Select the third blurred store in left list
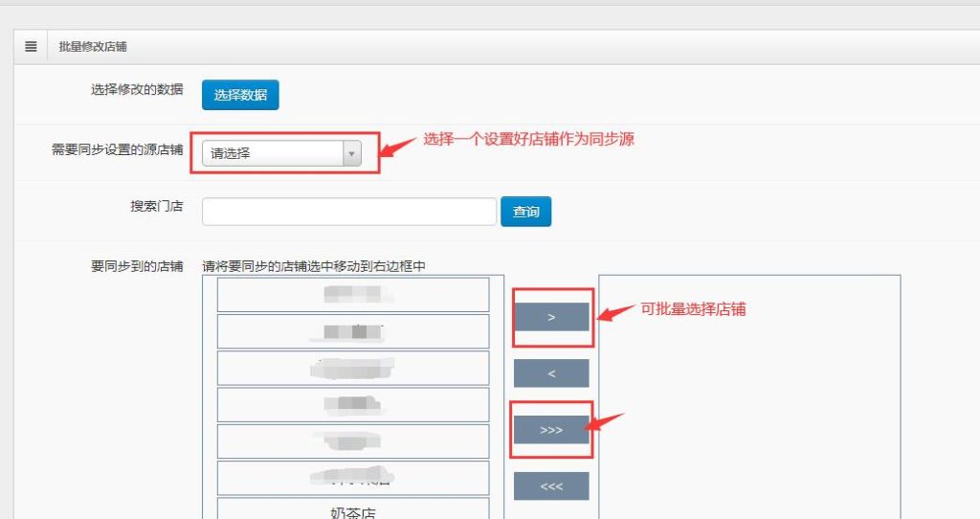Image resolution: width=980 pixels, height=519 pixels. click(x=353, y=368)
